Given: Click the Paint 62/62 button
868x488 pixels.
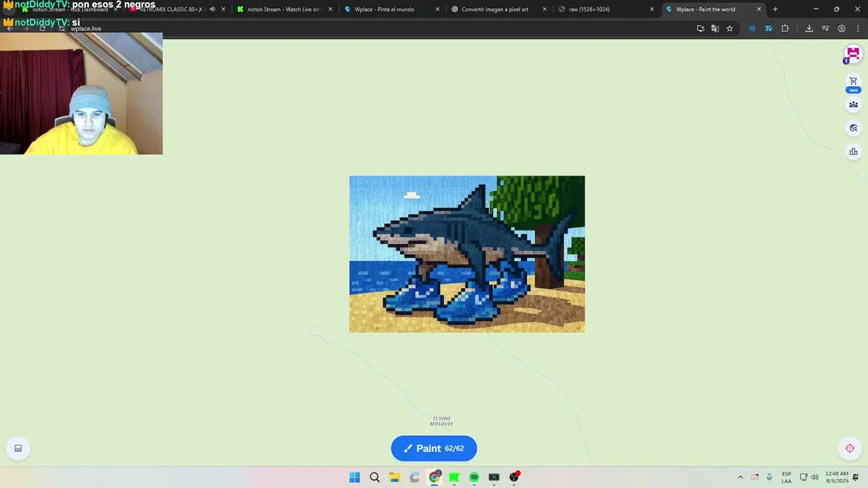Looking at the screenshot, I should (434, 448).
